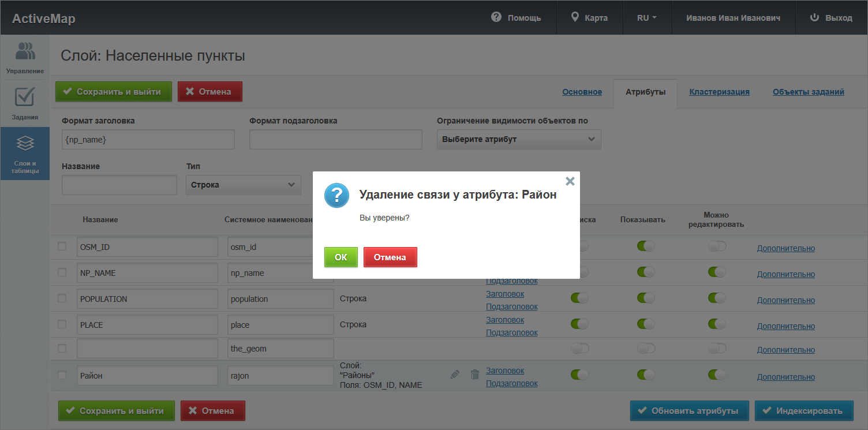The image size is (868, 430).
Task: Click Дополнительно link for PLACE row
Action: [x=785, y=326]
